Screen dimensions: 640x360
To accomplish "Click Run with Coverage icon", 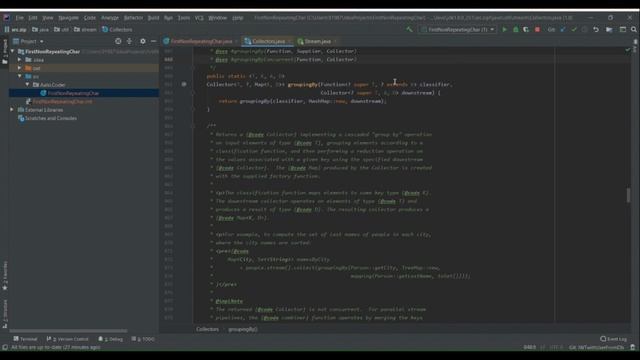I will [x=526, y=29].
